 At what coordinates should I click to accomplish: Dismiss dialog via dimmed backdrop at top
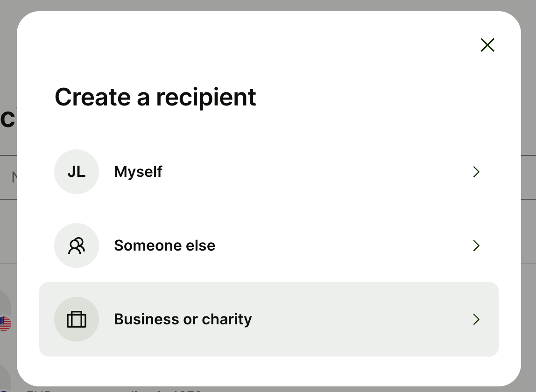(268, 5)
